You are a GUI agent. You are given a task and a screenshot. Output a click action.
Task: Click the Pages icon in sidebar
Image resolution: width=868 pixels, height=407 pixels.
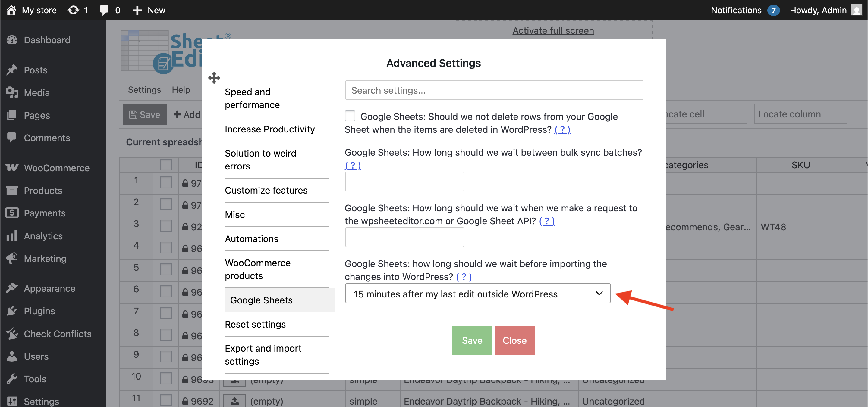[12, 115]
